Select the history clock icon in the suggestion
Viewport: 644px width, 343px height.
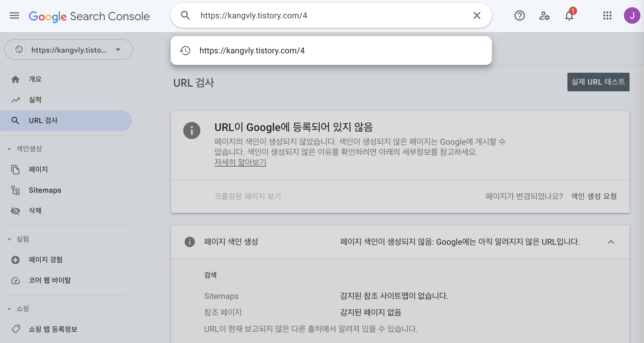185,51
